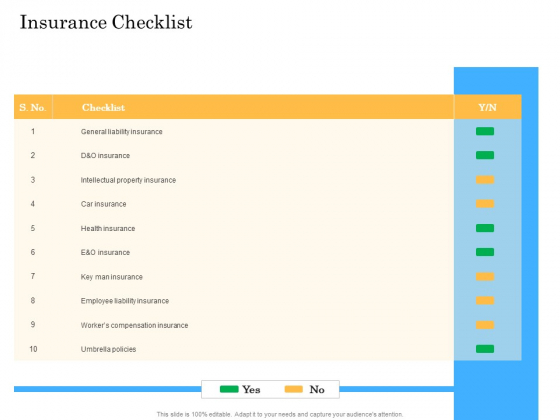Viewport: 560px width, 420px height.
Task: Click the green indicator for E&O insurance
Action: (485, 252)
